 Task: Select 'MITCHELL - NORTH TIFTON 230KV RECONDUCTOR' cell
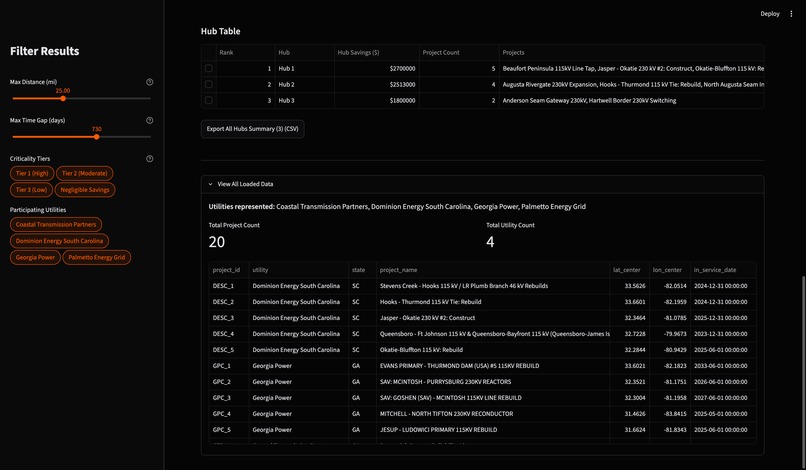pyautogui.click(x=493, y=413)
